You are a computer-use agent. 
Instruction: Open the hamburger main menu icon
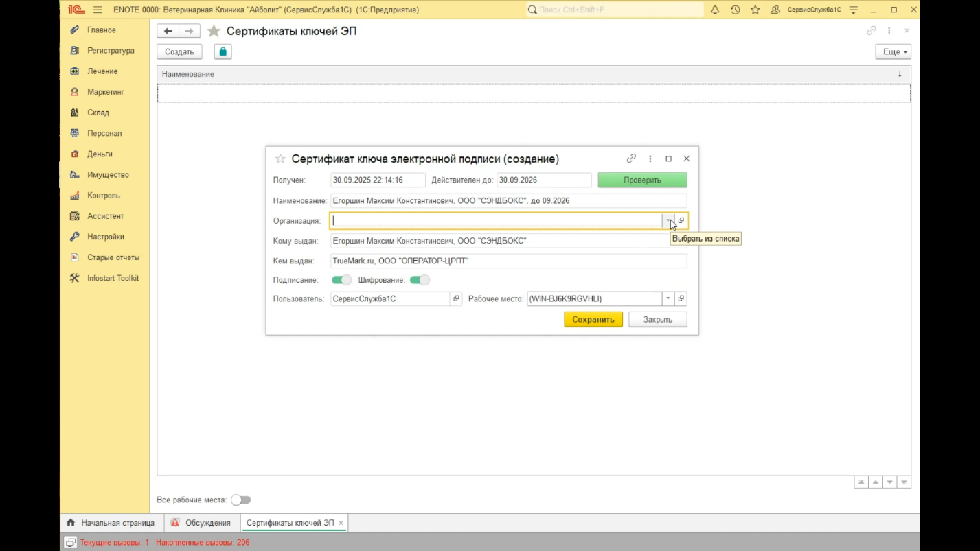(x=98, y=10)
